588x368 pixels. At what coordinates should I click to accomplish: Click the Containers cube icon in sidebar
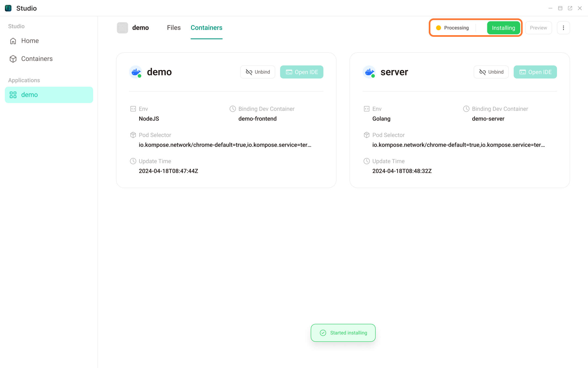pos(13,59)
